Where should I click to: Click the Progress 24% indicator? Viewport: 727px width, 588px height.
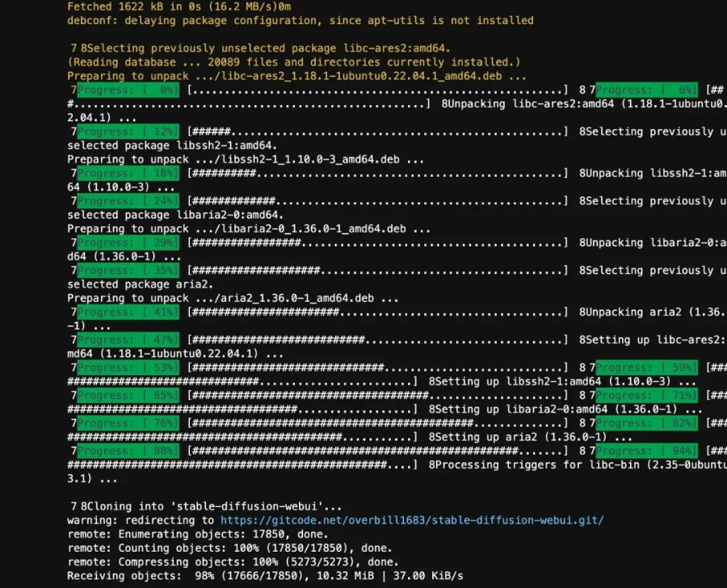128,201
